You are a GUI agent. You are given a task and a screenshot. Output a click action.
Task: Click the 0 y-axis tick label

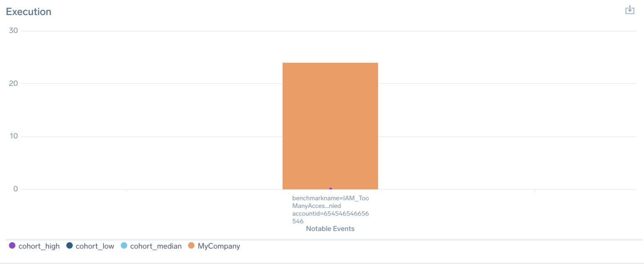click(16, 189)
